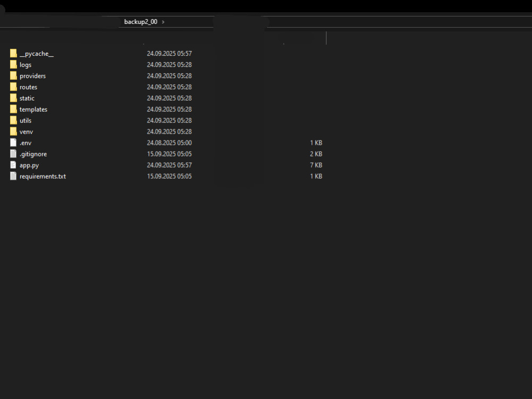
Task: Click the 1 KB size of .env
Action: tap(316, 143)
